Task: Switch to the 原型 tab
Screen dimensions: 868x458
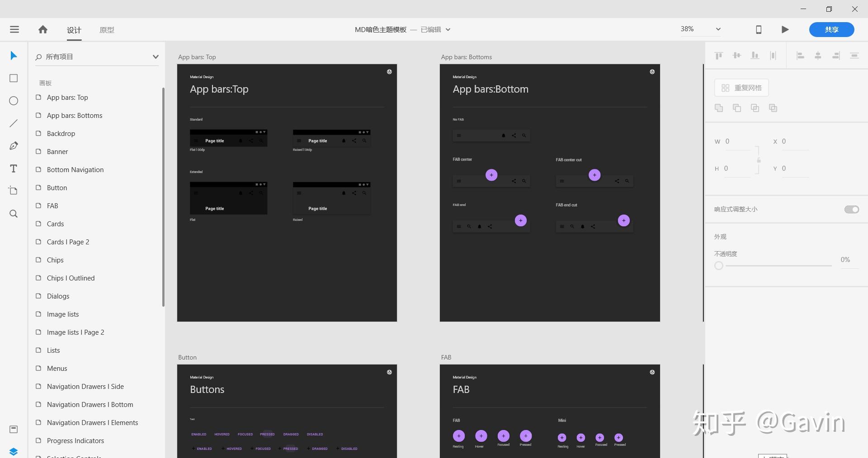Action: (107, 30)
